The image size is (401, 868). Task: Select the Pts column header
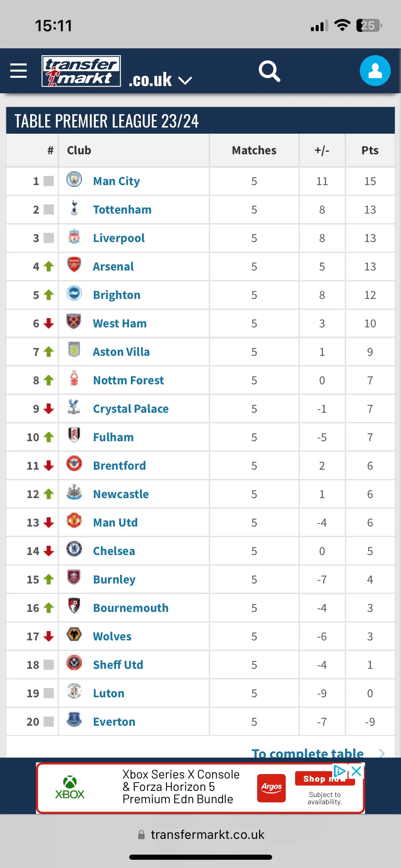[370, 150]
